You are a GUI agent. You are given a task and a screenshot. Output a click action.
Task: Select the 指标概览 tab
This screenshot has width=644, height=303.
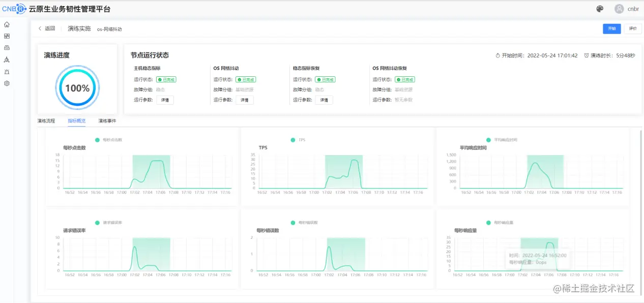[x=77, y=121]
